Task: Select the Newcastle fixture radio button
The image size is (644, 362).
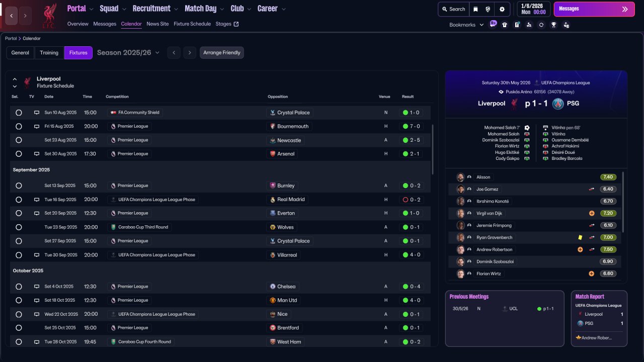Action: pyautogui.click(x=19, y=140)
